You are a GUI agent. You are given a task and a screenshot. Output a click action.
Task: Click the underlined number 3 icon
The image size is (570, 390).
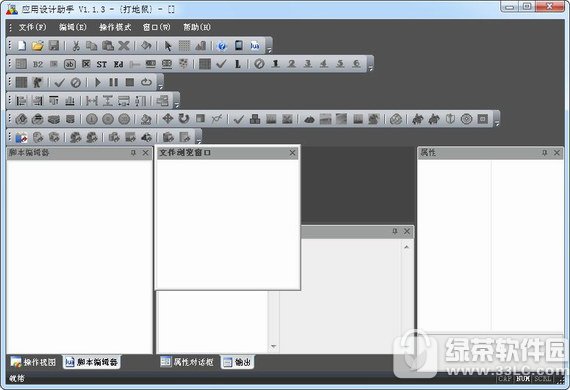(308, 64)
